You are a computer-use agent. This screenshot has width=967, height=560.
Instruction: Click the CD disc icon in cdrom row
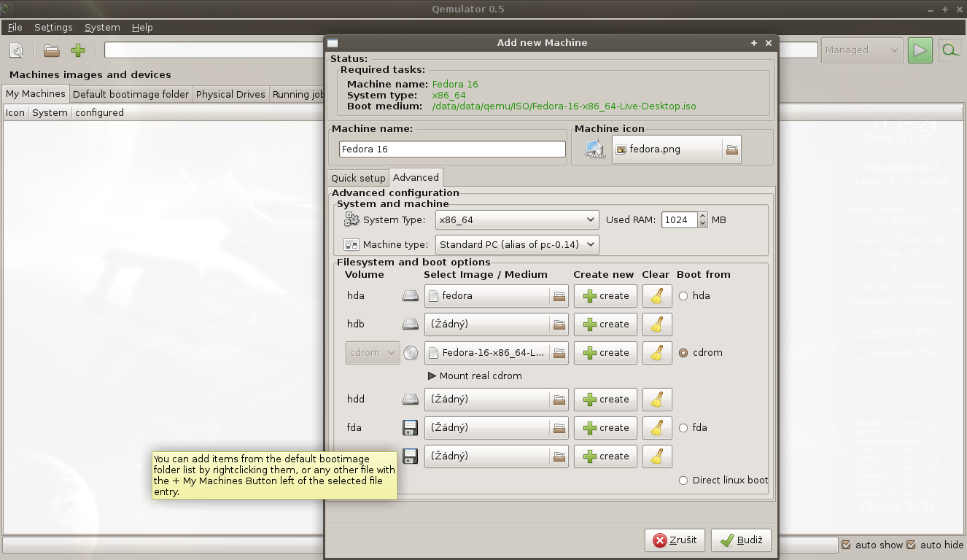click(x=411, y=353)
